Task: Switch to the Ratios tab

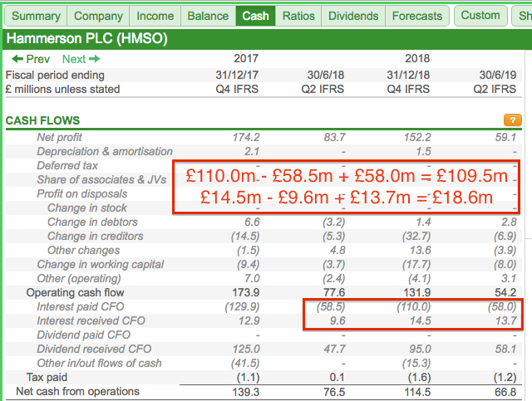Action: [298, 16]
